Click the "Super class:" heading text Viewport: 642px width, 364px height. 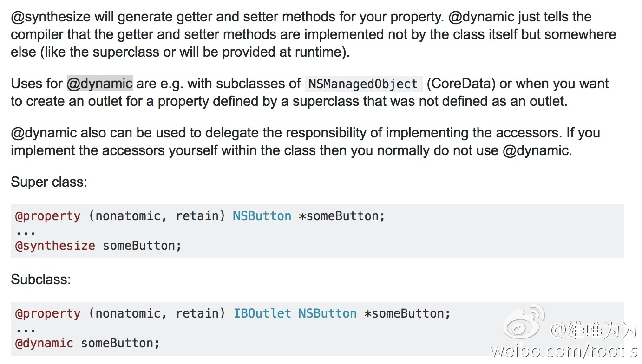[x=49, y=182]
